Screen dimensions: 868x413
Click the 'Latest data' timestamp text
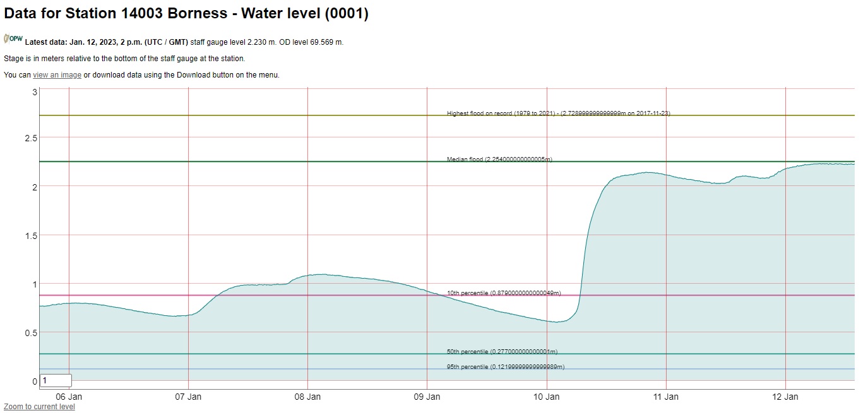tap(106, 42)
